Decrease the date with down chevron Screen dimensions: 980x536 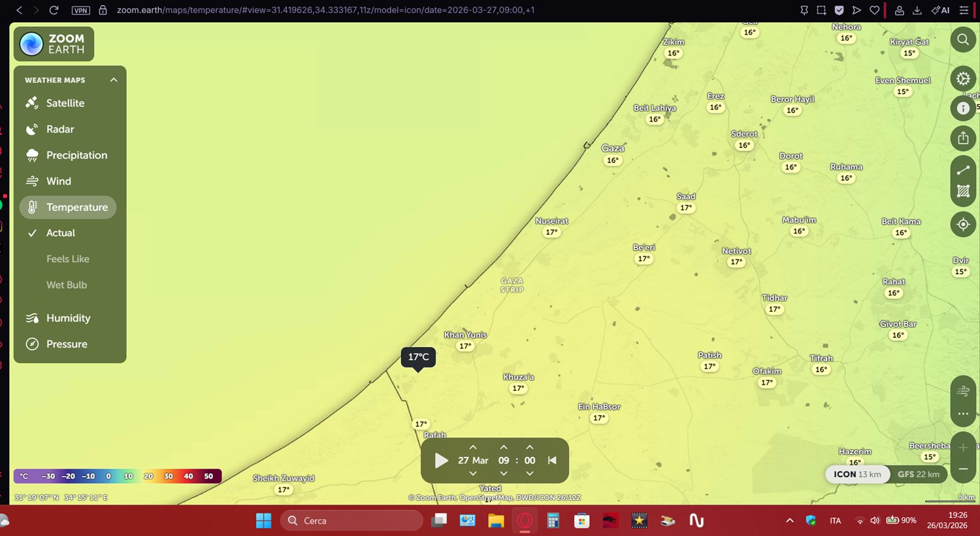pyautogui.click(x=473, y=473)
